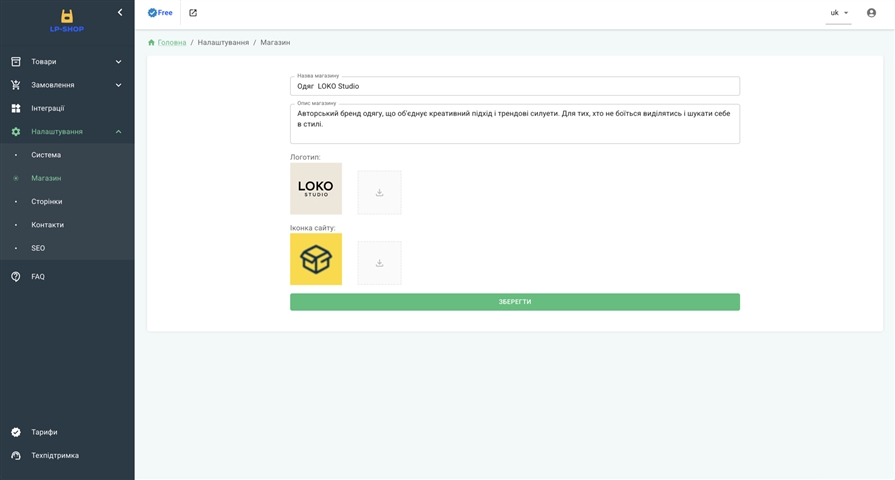The width and height of the screenshot is (895, 480).
Task: Collapse the sidebar with the chevron arrow
Action: 120,13
